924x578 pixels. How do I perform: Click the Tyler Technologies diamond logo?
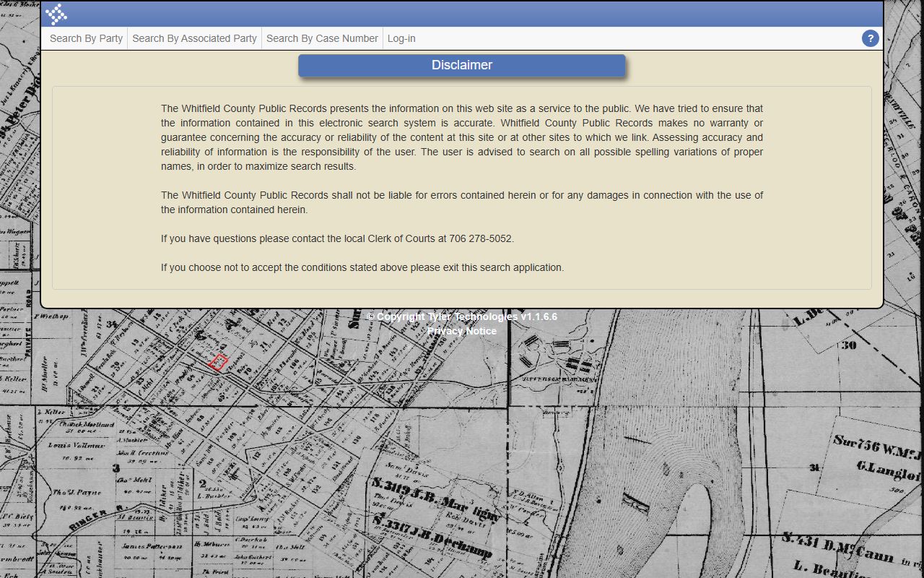click(x=56, y=14)
